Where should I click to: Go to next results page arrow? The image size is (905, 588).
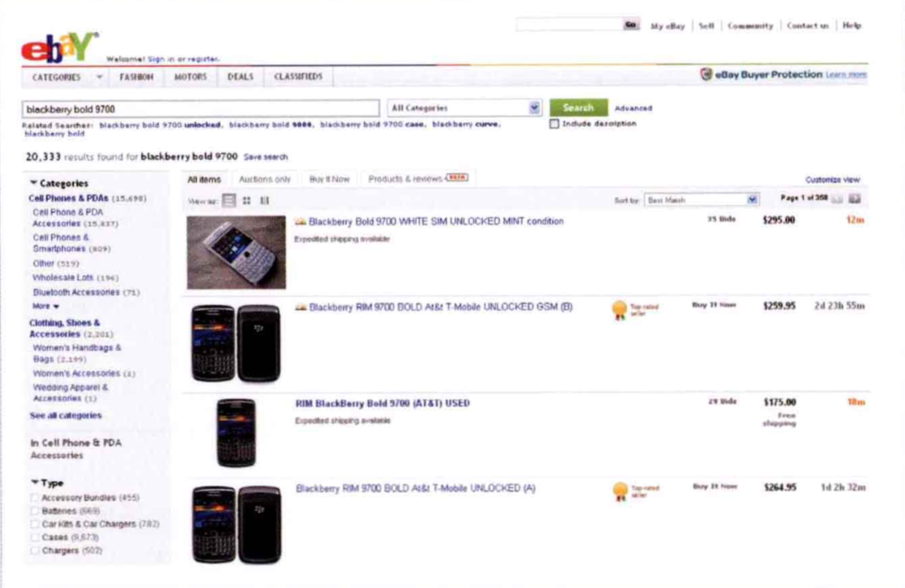coord(855,199)
